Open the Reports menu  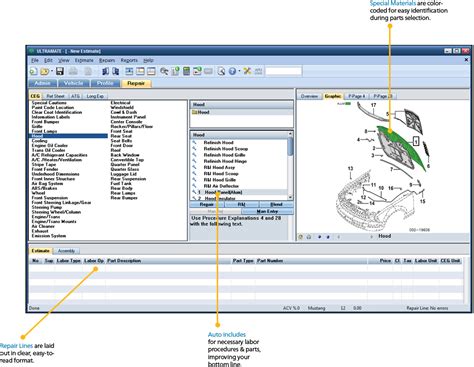pos(129,60)
